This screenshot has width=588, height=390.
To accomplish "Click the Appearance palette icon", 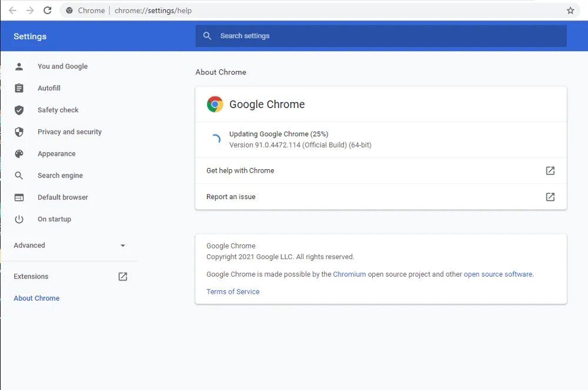I will (19, 154).
